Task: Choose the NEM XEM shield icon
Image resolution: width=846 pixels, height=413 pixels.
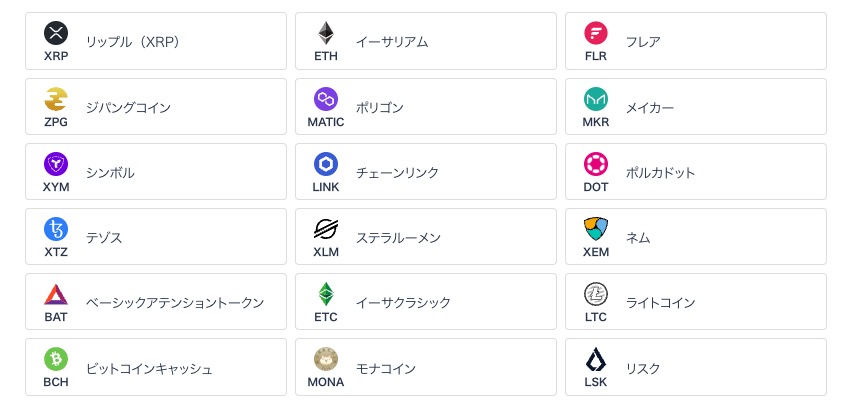Action: click(596, 229)
